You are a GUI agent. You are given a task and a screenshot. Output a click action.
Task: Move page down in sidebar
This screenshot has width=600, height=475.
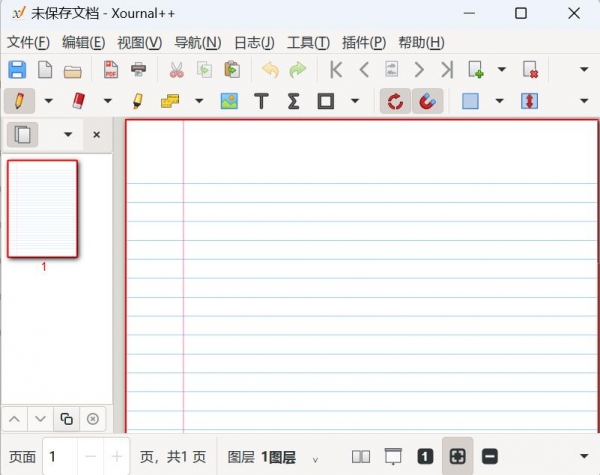tap(40, 419)
